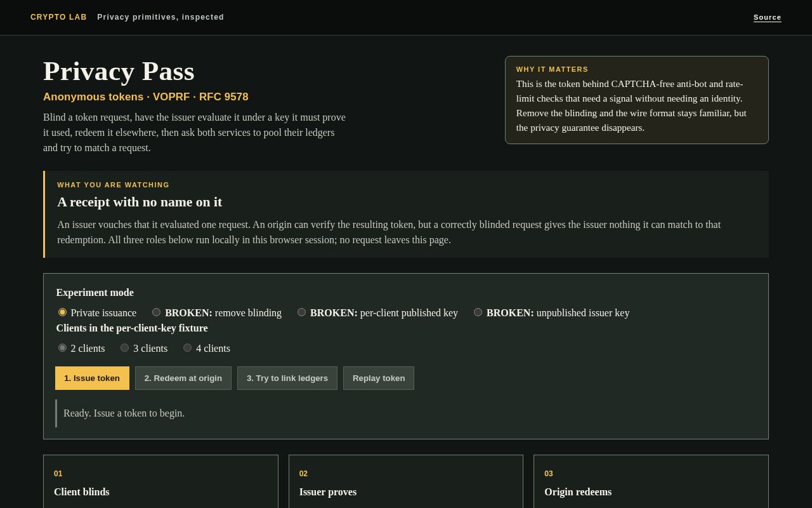Click the WHAT YOU ARE WATCHING label
This screenshot has width=812, height=508.
pos(114,185)
